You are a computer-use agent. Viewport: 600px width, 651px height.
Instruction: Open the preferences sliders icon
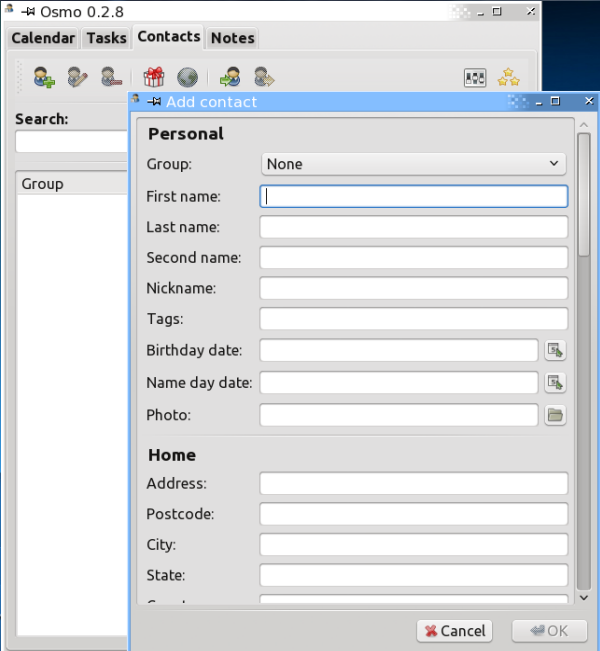click(475, 78)
